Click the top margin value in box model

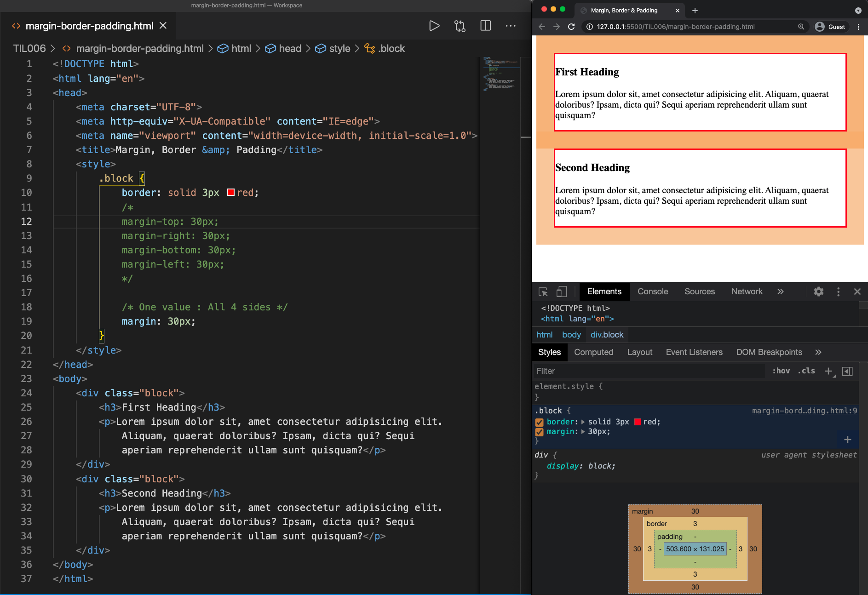point(695,511)
